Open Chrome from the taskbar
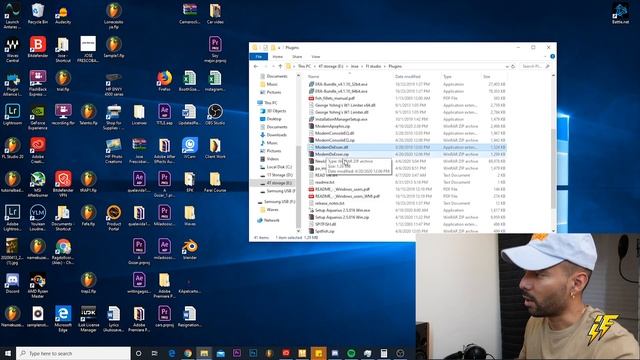 pos(188,353)
